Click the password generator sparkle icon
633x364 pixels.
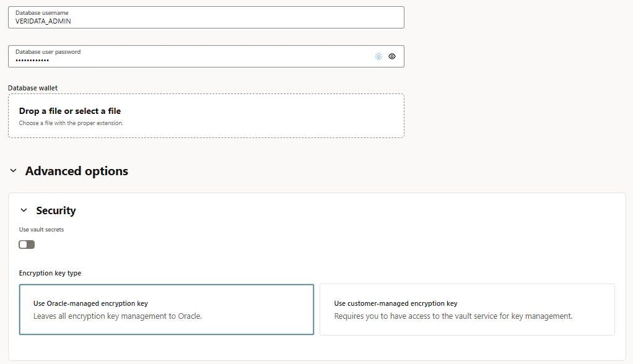click(378, 56)
